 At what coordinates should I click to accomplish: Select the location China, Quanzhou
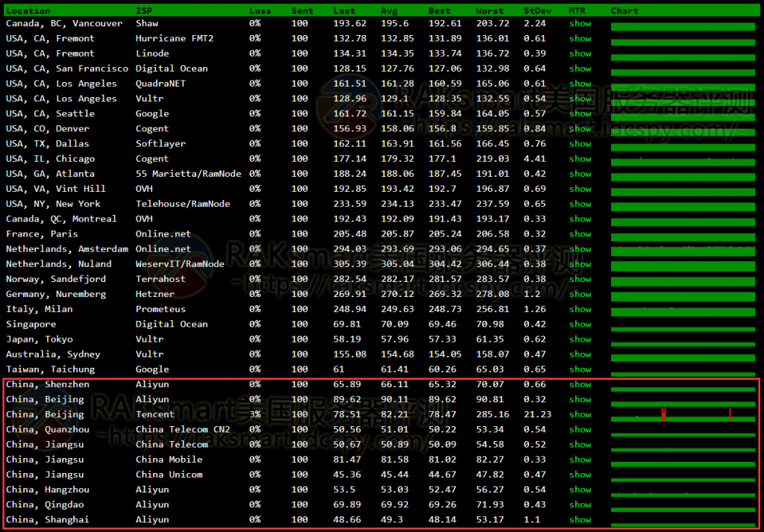48,429
